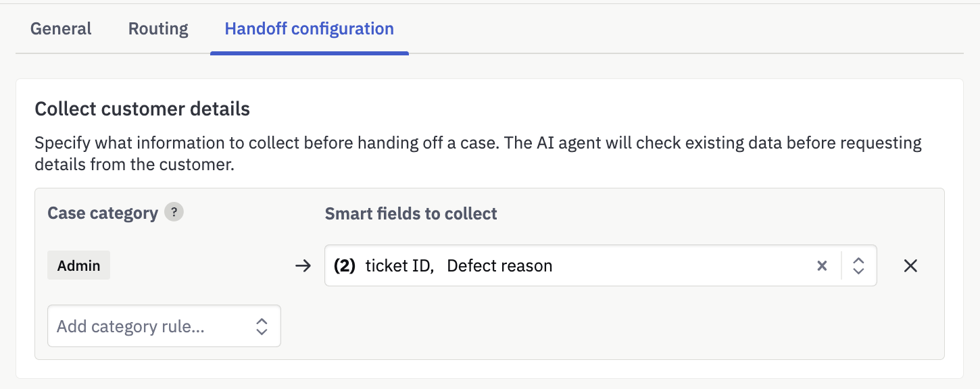Remove the Admin category rule row

tap(910, 266)
